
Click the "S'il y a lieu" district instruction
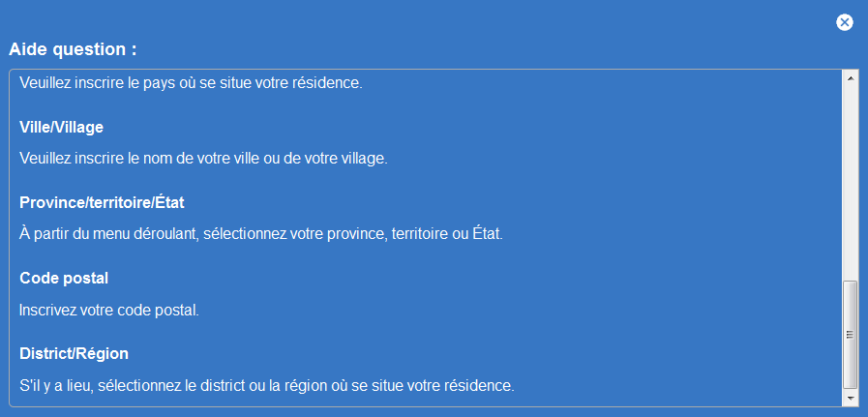point(267,385)
